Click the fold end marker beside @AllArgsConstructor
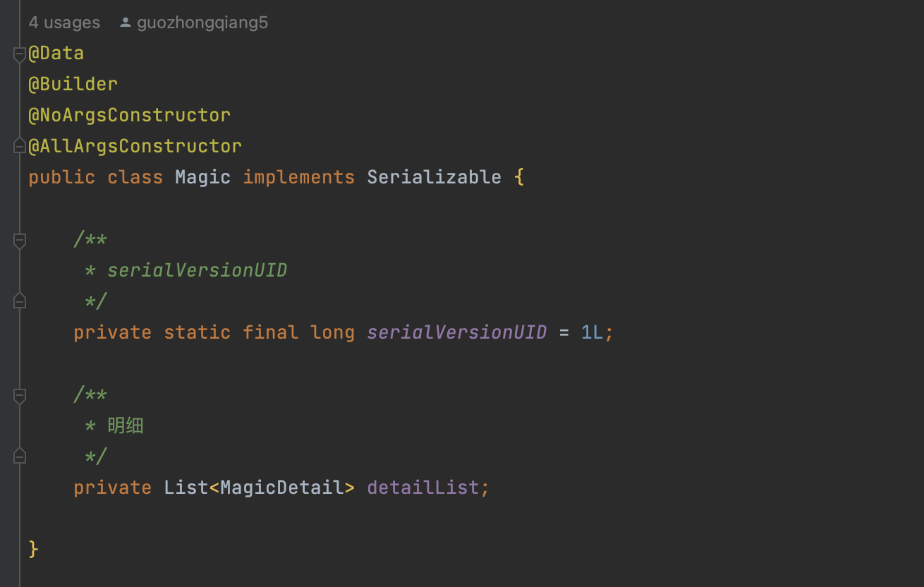924x587 pixels. [x=20, y=146]
